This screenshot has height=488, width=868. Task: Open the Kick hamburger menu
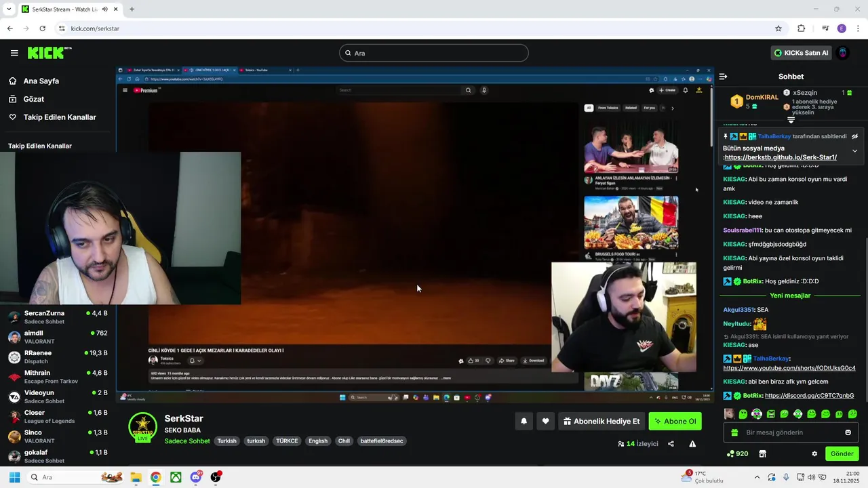(x=14, y=53)
